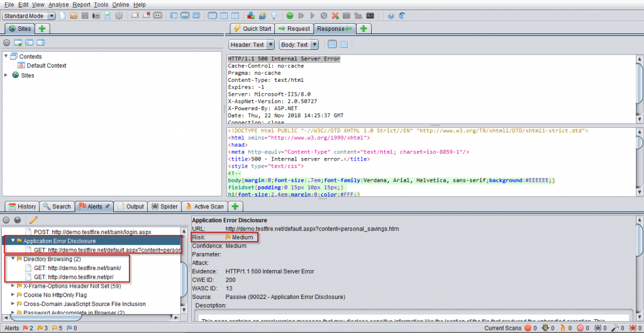This screenshot has height=333, width=644.
Task: Open the Header: Text dropdown
Action: coord(252,45)
